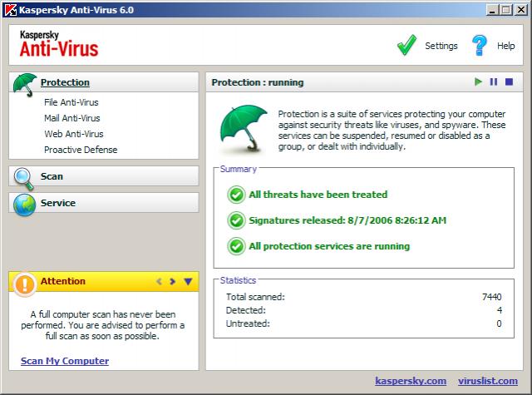The height and width of the screenshot is (395, 532).
Task: Minimize the Kaspersky window
Action: (x=492, y=9)
